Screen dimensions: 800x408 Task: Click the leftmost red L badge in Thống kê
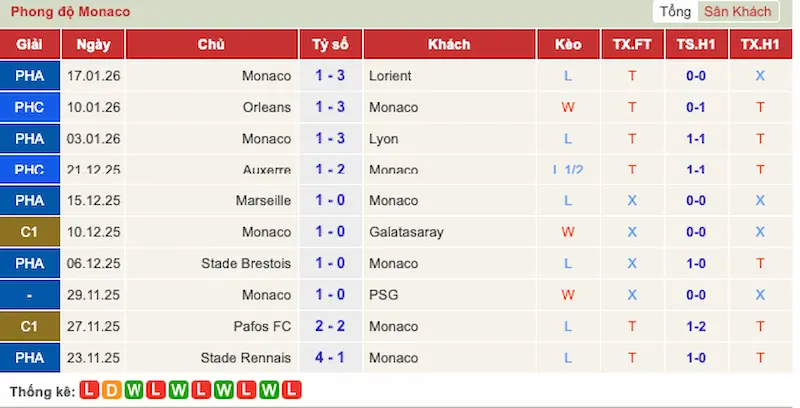tap(88, 389)
